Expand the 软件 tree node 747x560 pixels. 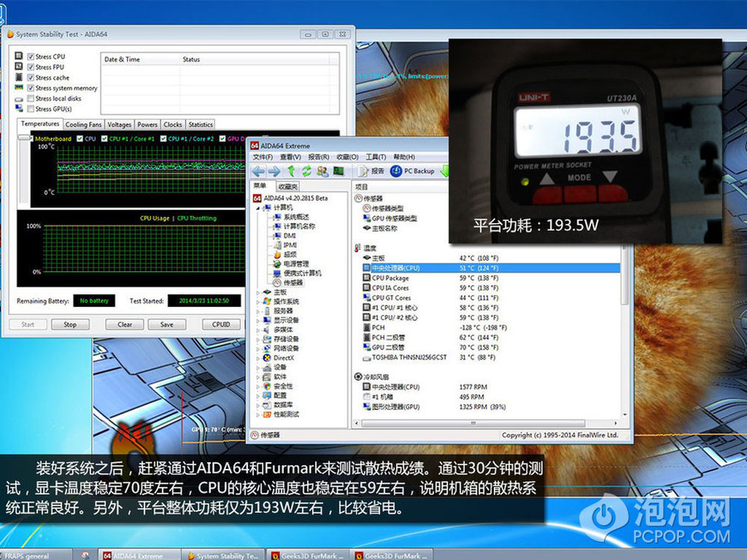click(258, 376)
